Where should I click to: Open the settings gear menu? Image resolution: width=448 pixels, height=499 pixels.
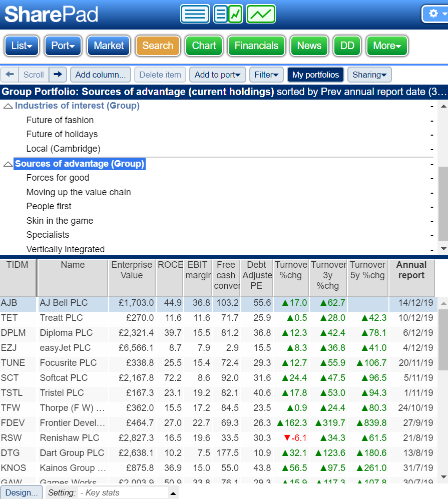click(x=435, y=14)
